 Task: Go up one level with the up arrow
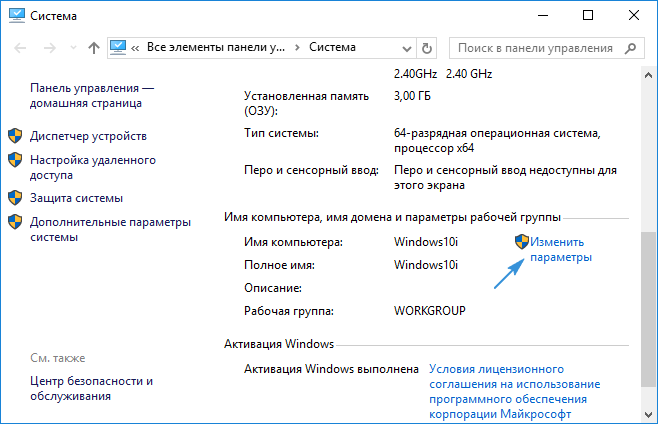[93, 48]
